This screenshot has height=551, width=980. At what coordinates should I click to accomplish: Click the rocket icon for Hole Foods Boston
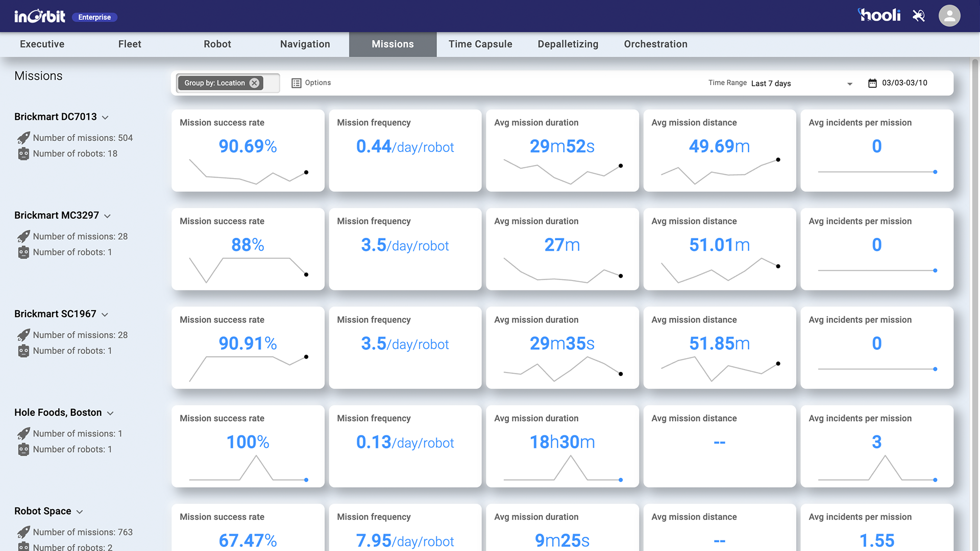24,433
